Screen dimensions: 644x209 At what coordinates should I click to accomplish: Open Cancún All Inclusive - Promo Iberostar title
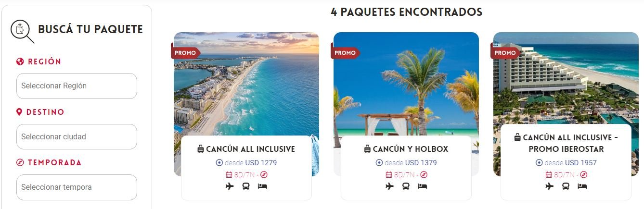click(566, 143)
